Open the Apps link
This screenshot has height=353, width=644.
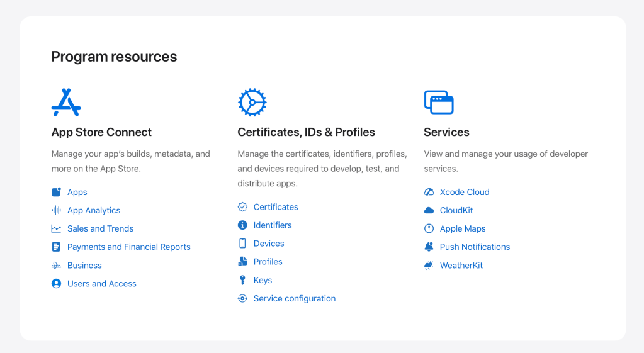coord(77,193)
